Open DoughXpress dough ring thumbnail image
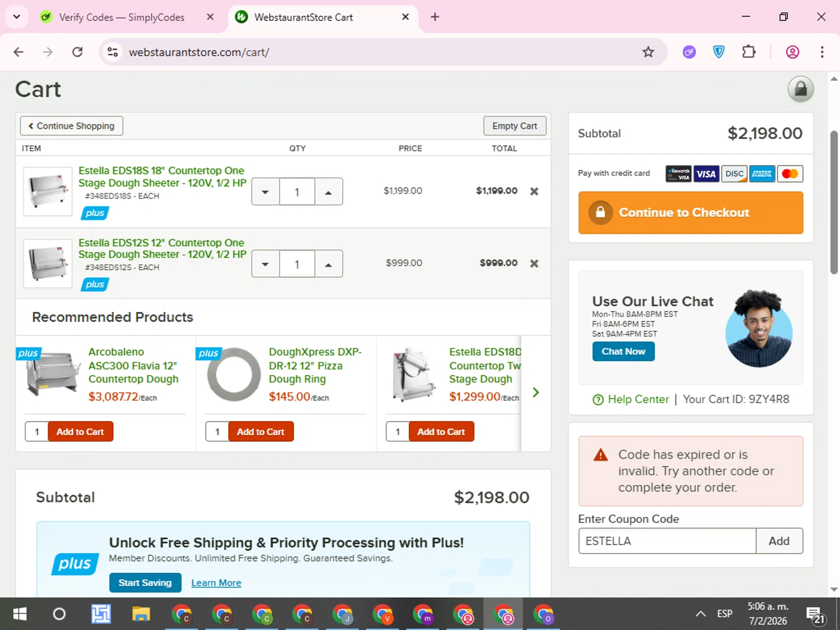Image resolution: width=840 pixels, height=630 pixels. 234,374
